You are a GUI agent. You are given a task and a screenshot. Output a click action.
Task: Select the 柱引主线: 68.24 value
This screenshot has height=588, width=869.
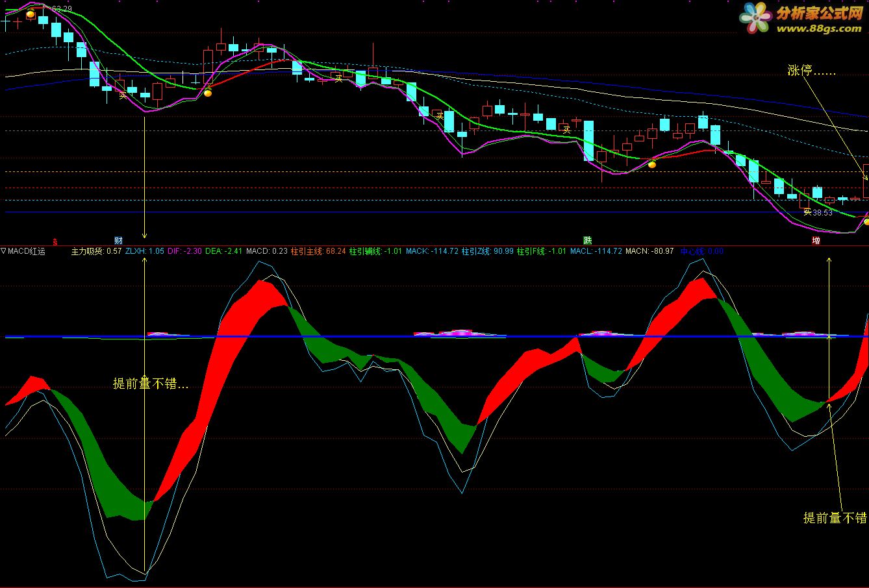318,251
